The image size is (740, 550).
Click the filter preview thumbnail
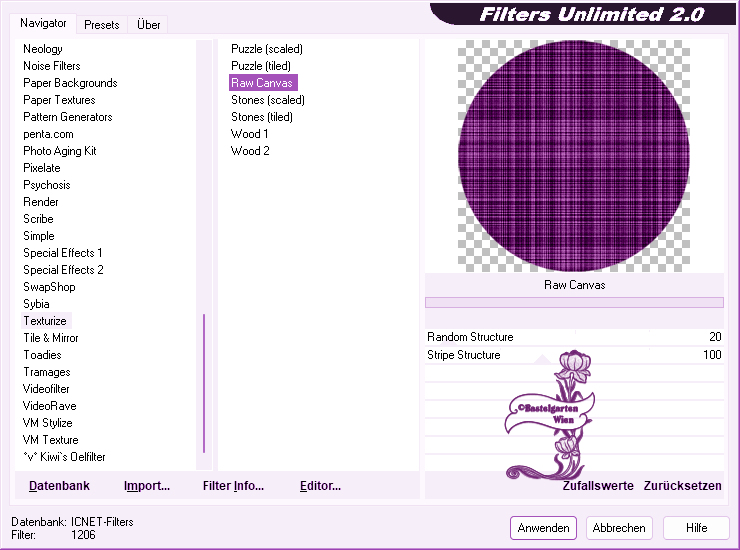point(574,156)
